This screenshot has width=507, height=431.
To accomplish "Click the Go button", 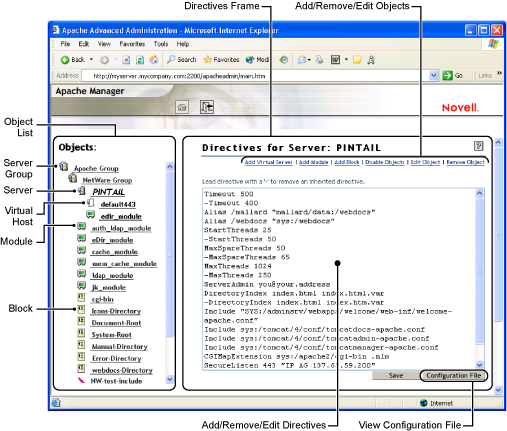I will [x=452, y=76].
